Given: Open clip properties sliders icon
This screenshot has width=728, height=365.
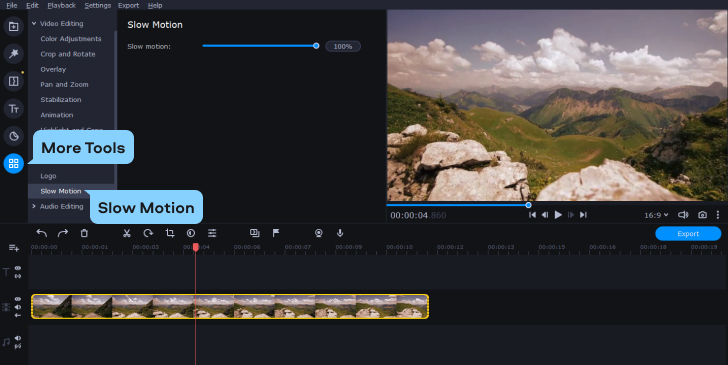Looking at the screenshot, I should coord(212,233).
